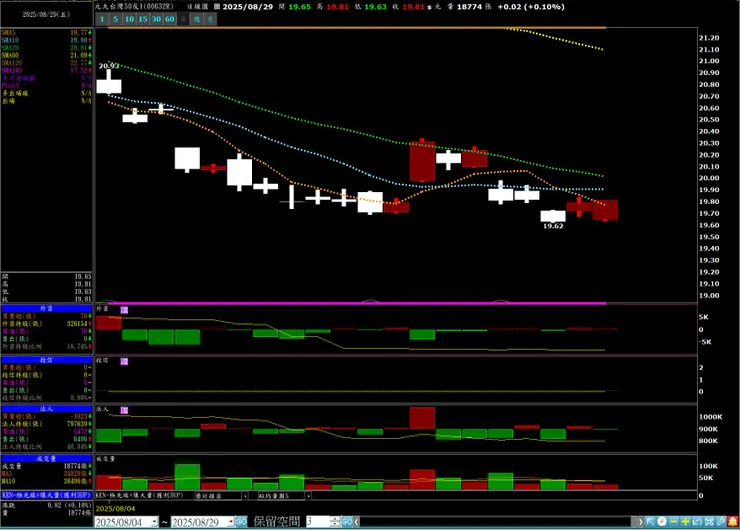Select the 5-minute timeframe button
The height and width of the screenshot is (530, 740).
click(x=115, y=19)
